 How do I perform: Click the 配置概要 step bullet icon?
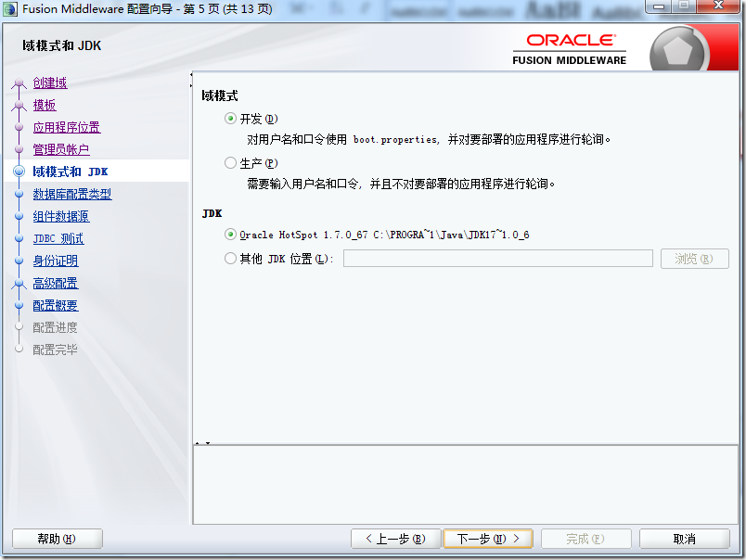(x=19, y=306)
